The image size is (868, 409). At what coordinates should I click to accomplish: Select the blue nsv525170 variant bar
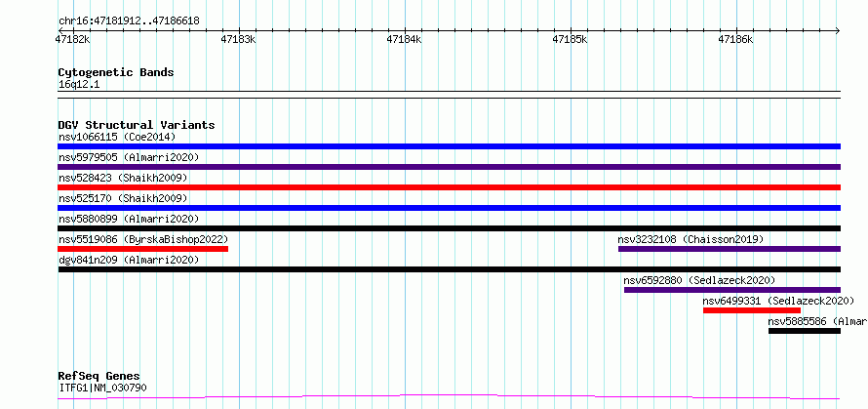pyautogui.click(x=449, y=208)
